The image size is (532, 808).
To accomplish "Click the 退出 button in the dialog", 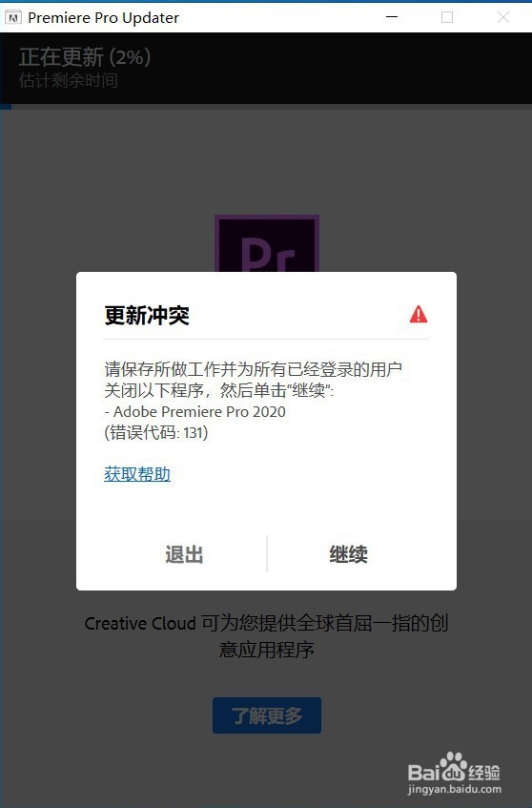I will pyautogui.click(x=184, y=554).
